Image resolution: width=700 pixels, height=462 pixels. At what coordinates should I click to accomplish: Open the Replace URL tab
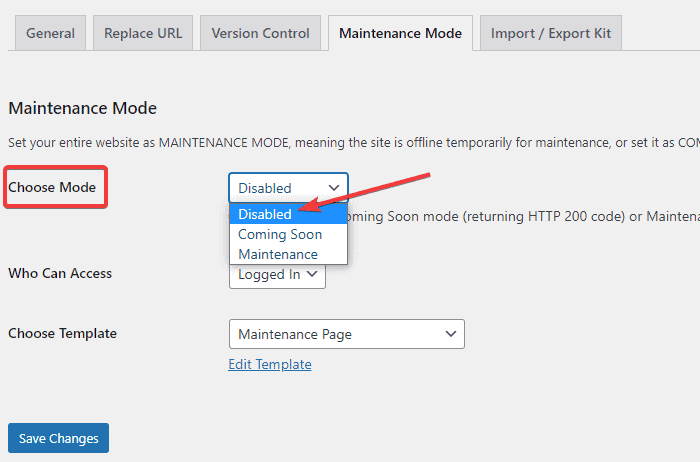click(x=143, y=33)
